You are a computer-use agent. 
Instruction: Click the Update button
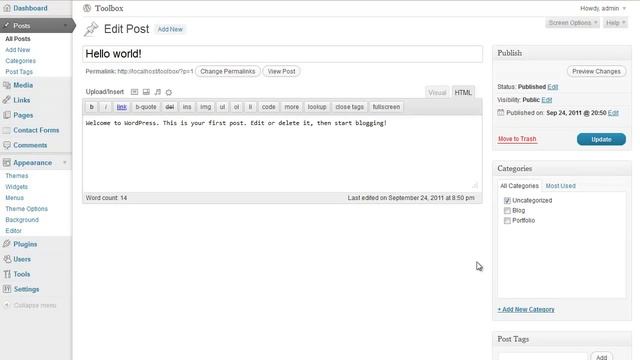[x=601, y=139]
